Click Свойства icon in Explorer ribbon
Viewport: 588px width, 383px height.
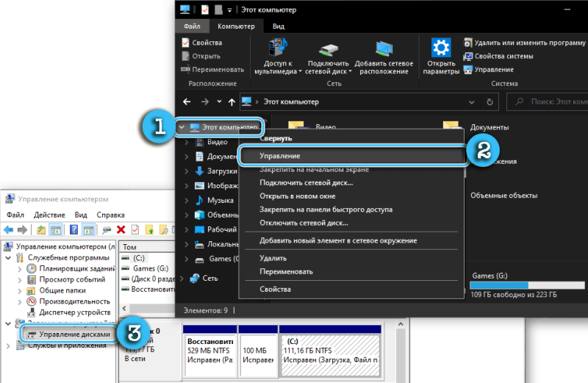186,43
